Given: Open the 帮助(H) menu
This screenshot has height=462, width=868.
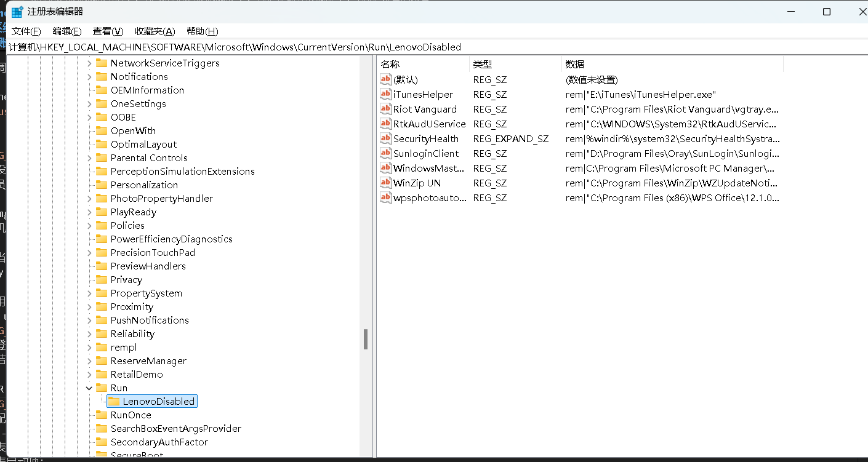Looking at the screenshot, I should [x=202, y=31].
